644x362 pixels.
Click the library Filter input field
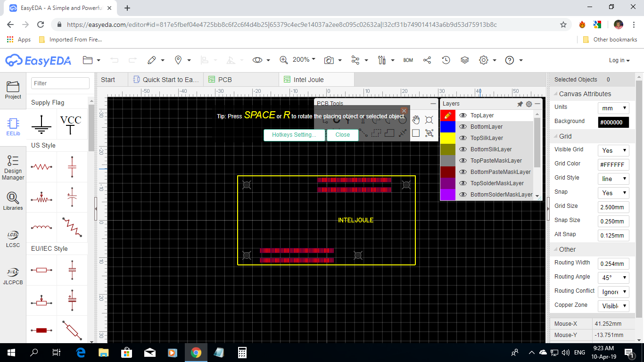60,83
